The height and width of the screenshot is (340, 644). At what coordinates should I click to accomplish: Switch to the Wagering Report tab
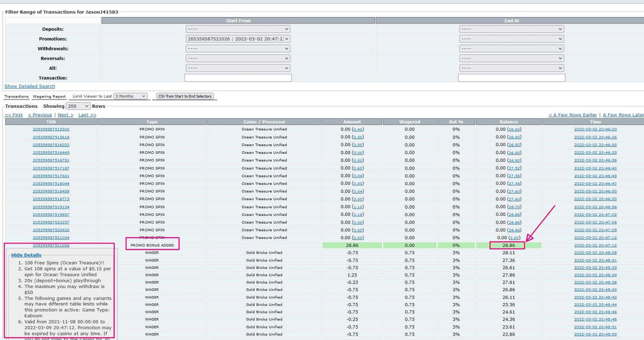point(49,97)
